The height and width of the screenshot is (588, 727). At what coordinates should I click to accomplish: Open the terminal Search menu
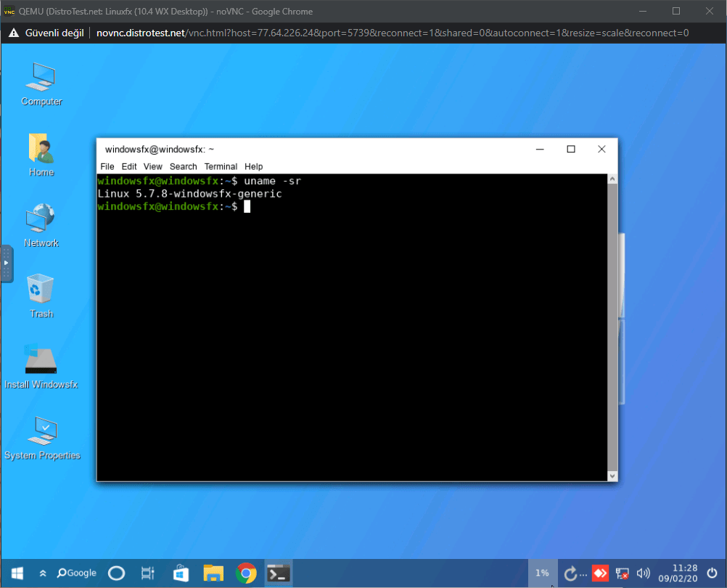[x=183, y=166]
